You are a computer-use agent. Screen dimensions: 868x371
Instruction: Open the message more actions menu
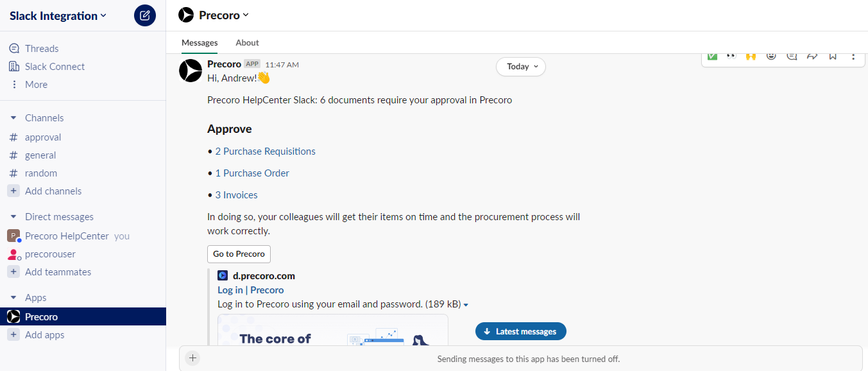point(853,56)
